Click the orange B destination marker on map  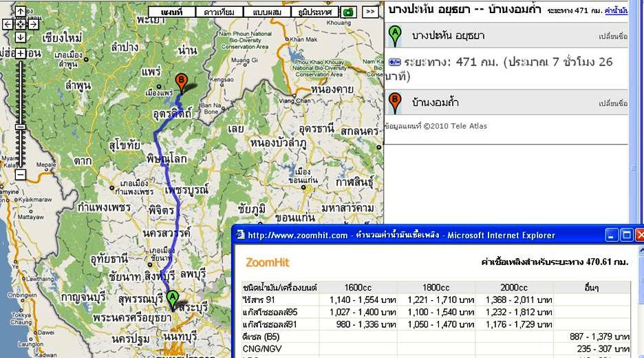(x=181, y=82)
